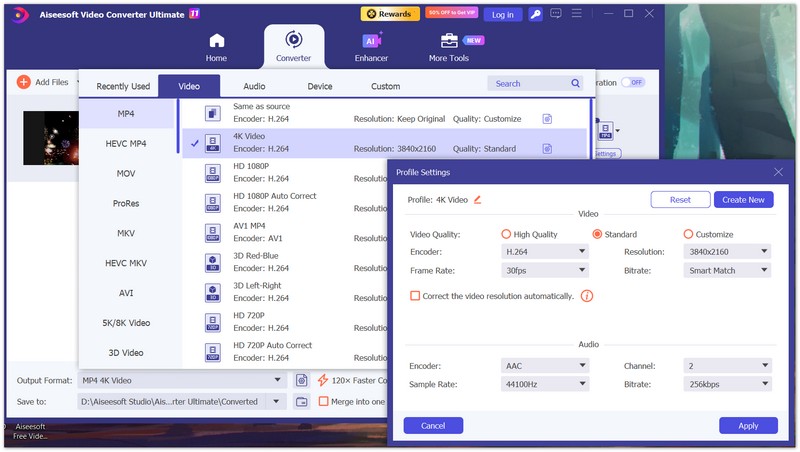
Task: Select HEVC MP4 format category
Action: pos(126,144)
